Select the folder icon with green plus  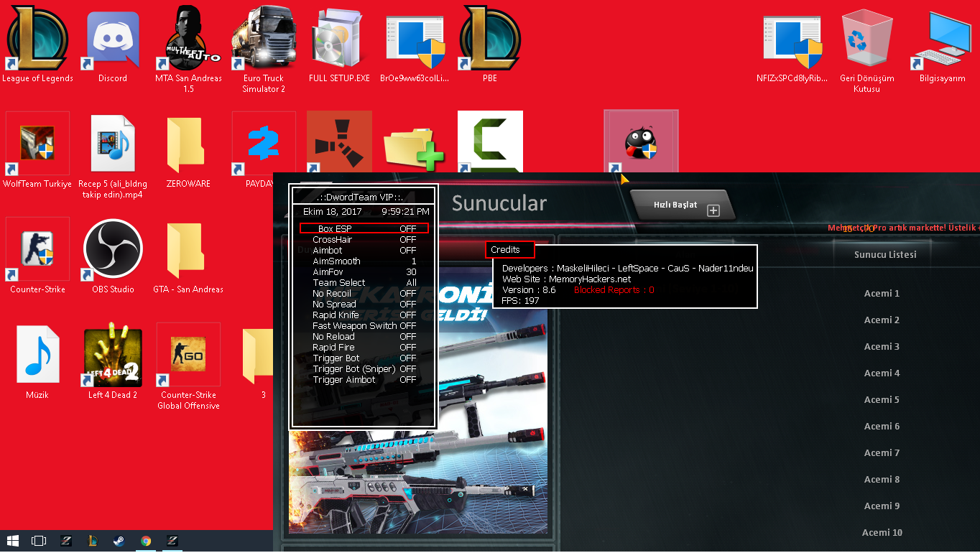(x=415, y=147)
